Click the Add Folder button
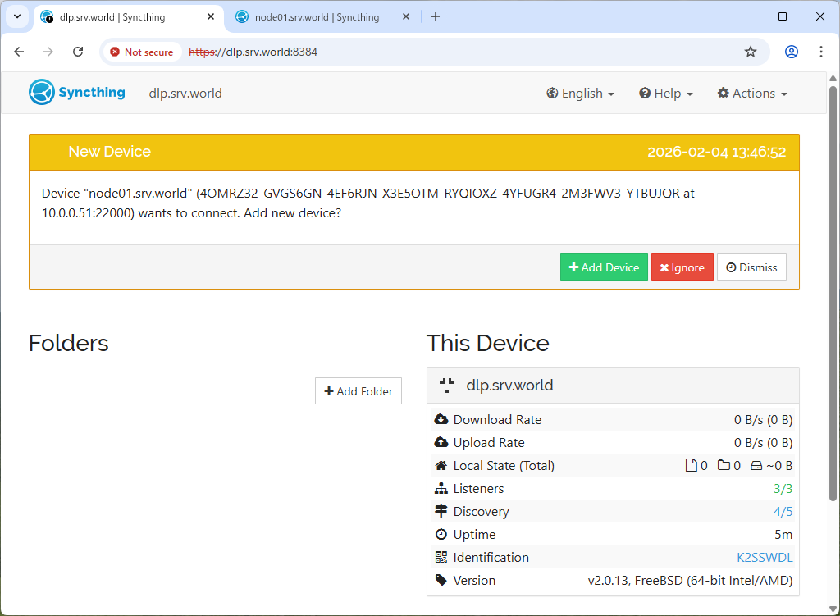 [358, 391]
